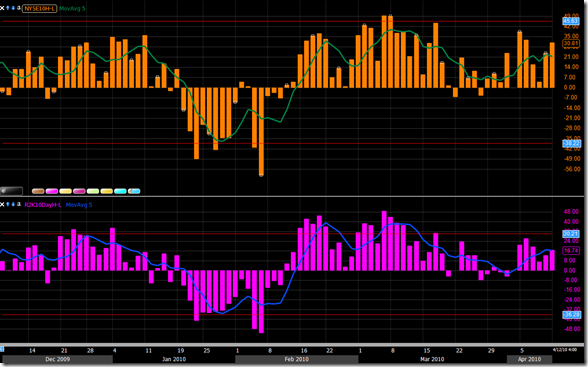
Task: Close the NYSE10H-L chart pane
Action: [2, 8]
